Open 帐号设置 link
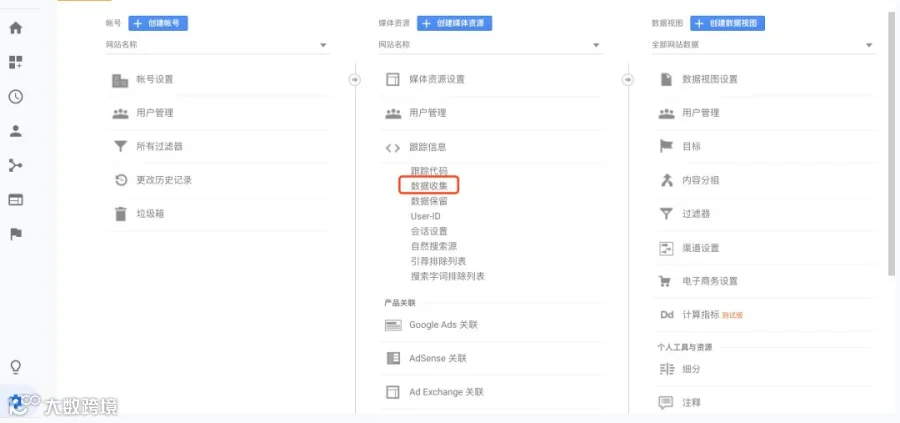Image resolution: width=900 pixels, height=423 pixels. 154,79
